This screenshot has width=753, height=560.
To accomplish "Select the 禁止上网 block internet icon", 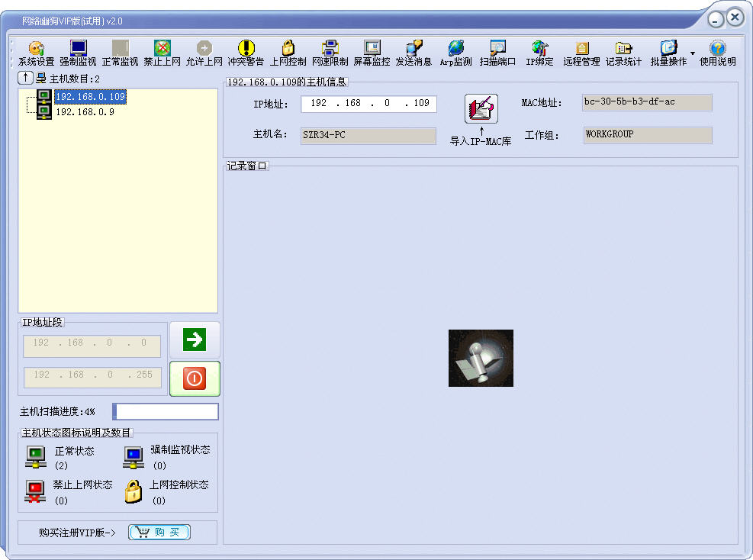I will click(x=162, y=53).
